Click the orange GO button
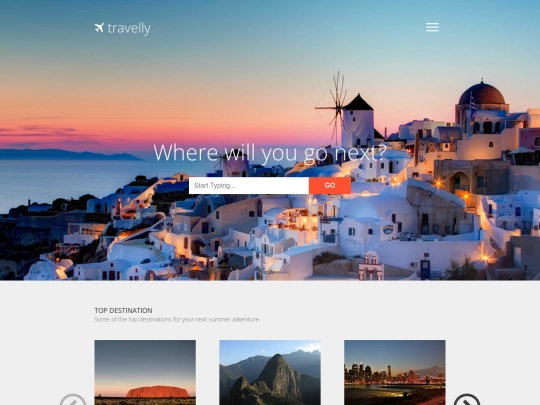The height and width of the screenshot is (405, 540). [x=330, y=186]
